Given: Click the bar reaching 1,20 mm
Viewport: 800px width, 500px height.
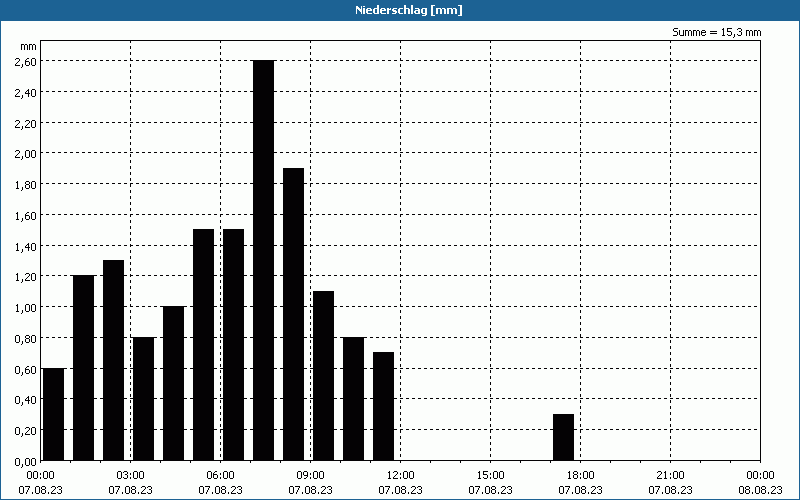Looking at the screenshot, I should point(84,368).
